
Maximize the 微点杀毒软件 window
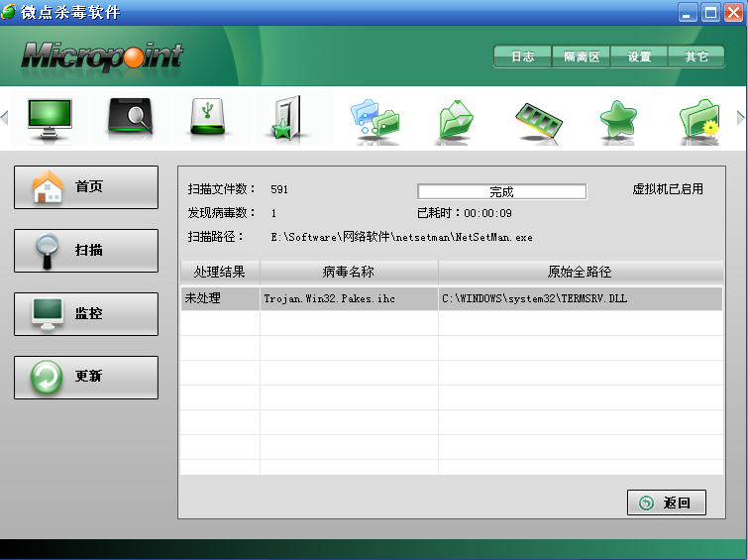click(x=710, y=13)
